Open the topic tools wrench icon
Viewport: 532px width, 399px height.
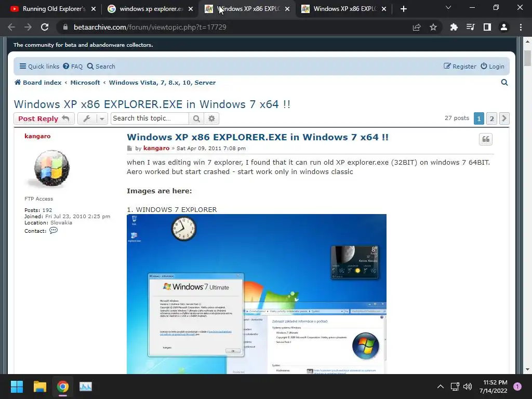click(87, 118)
